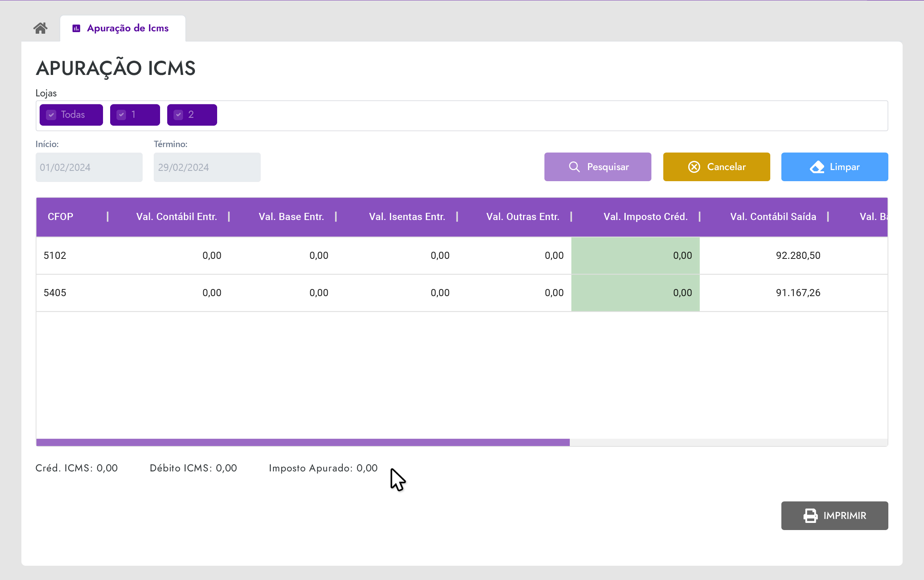
Task: Click Val. Contábil Entr. column header
Action: tap(176, 217)
